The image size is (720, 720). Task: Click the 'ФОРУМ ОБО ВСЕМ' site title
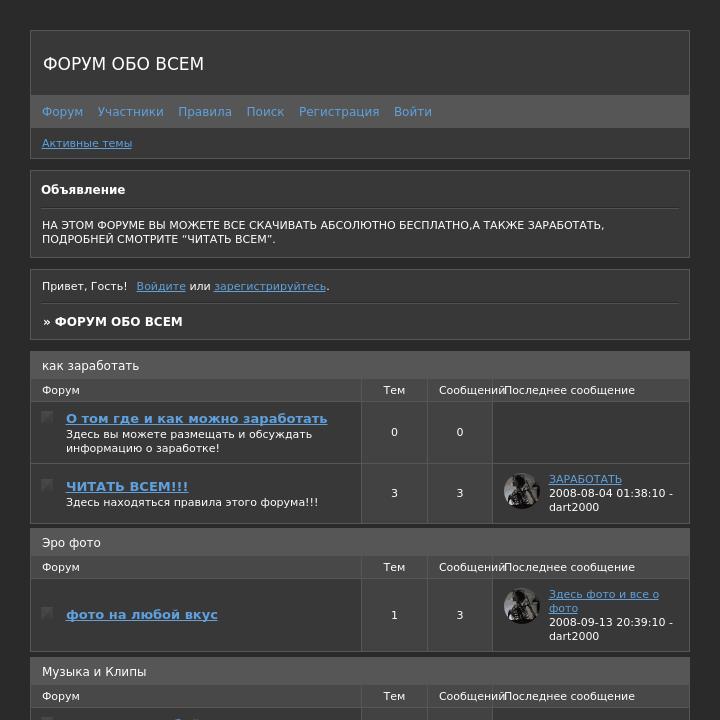[x=124, y=64]
